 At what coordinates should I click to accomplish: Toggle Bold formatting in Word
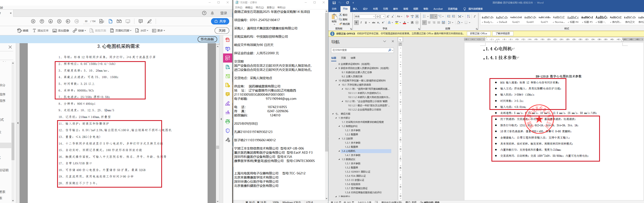356,23
